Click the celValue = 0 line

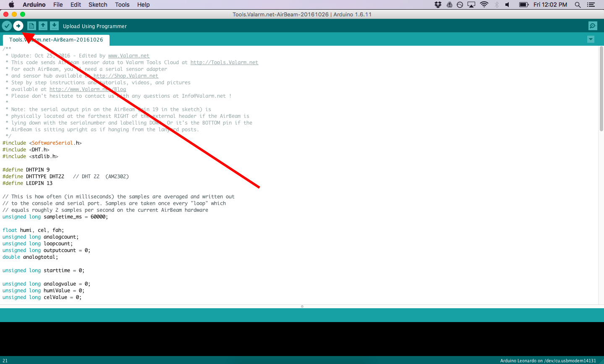pyautogui.click(x=42, y=297)
